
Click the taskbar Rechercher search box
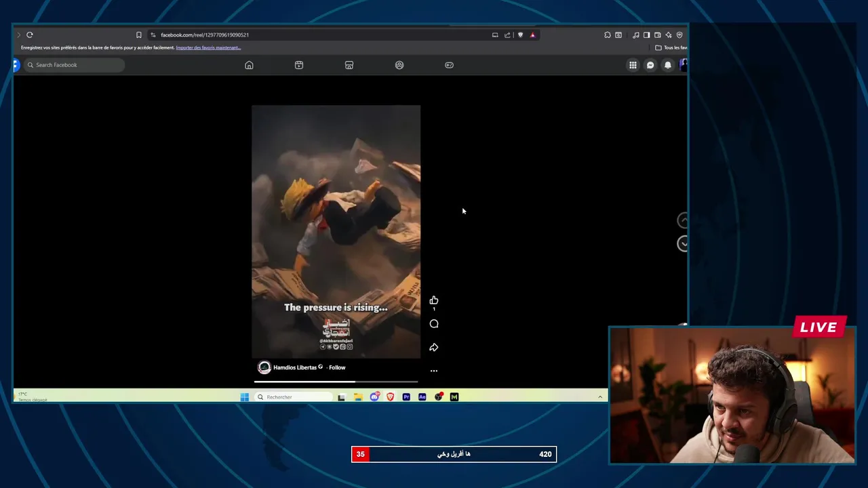click(x=294, y=397)
